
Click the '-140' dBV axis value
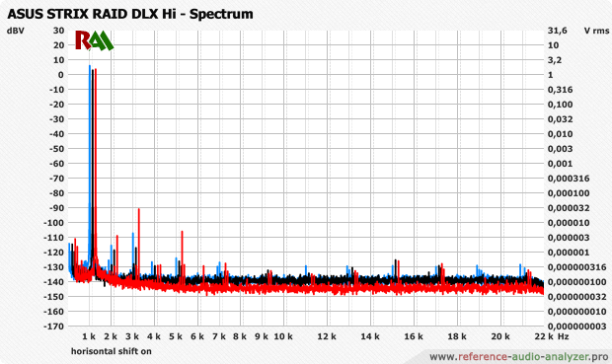[x=54, y=282]
